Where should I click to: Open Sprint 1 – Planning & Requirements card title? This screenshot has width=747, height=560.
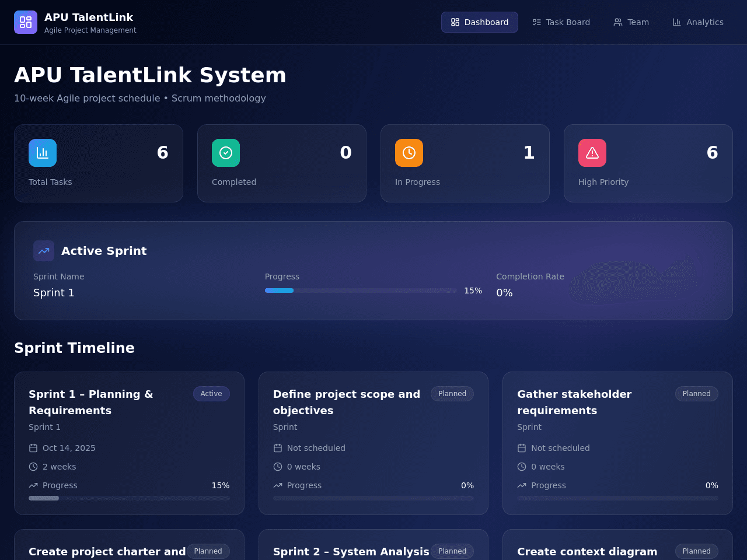pyautogui.click(x=91, y=402)
